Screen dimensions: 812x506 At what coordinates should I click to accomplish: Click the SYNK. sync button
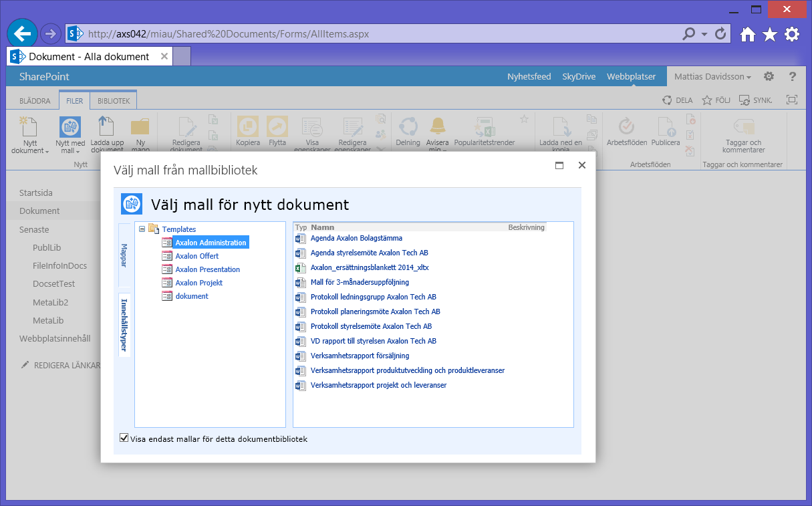point(756,100)
